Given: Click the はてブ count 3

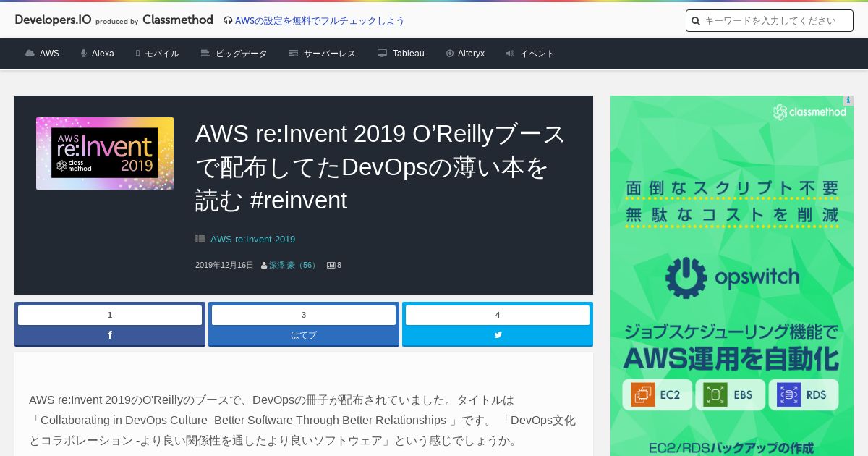Looking at the screenshot, I should click(x=304, y=315).
